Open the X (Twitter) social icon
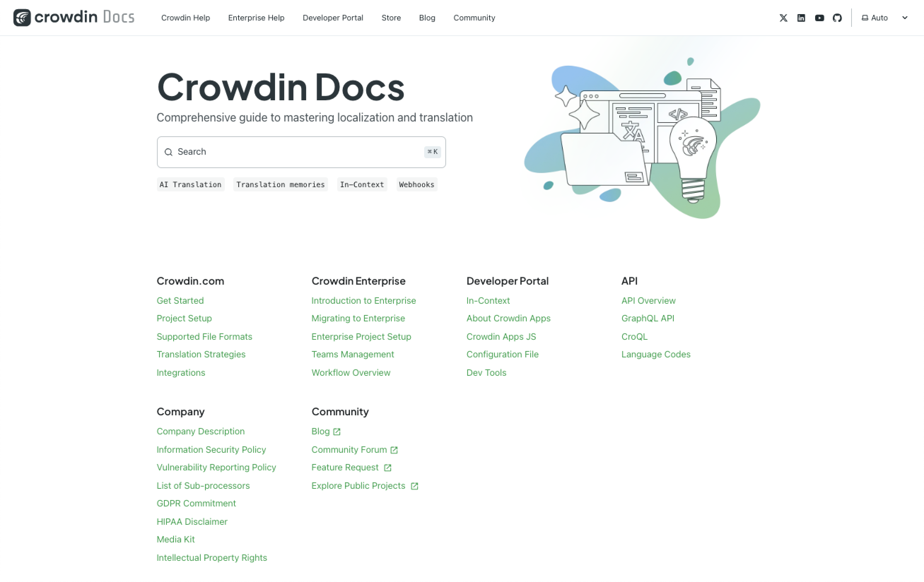The width and height of the screenshot is (924, 582). (783, 18)
